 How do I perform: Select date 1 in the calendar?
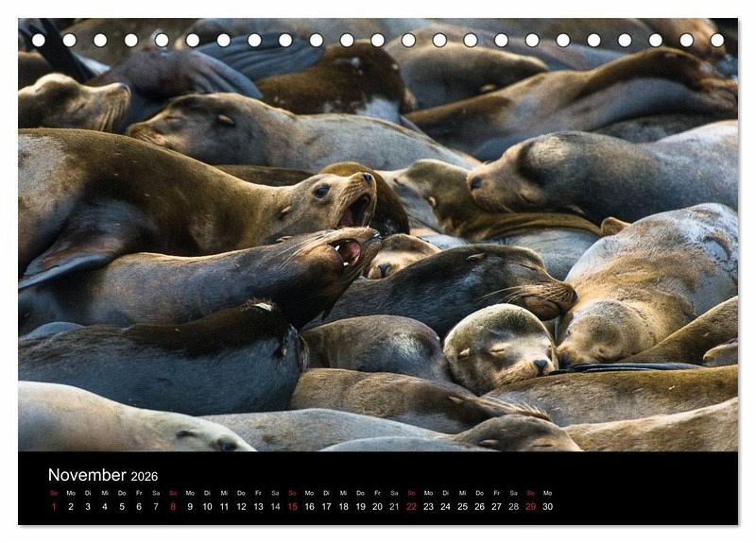[54, 507]
